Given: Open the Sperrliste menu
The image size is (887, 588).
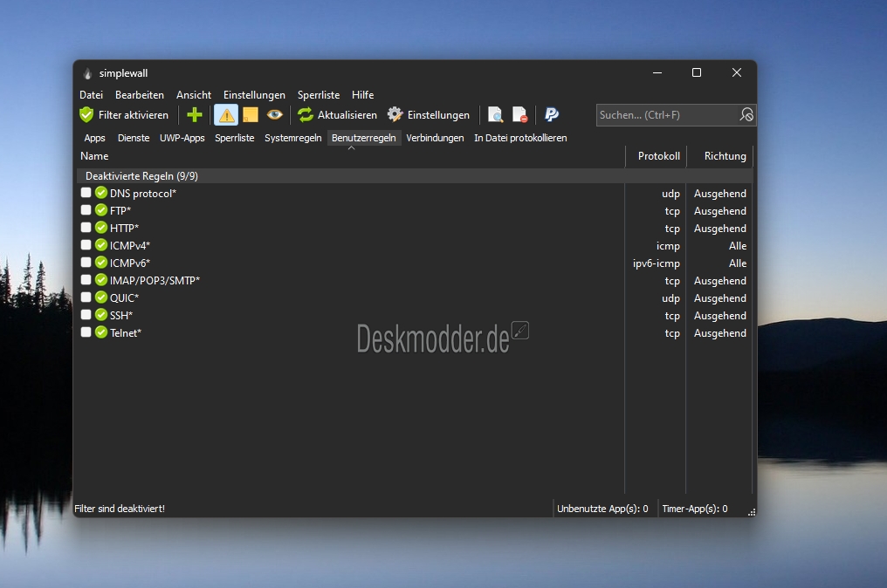Looking at the screenshot, I should [319, 95].
